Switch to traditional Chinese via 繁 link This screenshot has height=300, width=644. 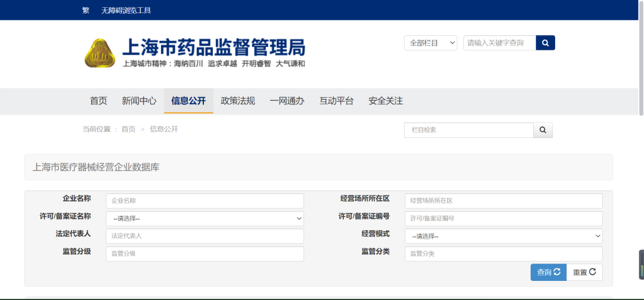click(86, 10)
